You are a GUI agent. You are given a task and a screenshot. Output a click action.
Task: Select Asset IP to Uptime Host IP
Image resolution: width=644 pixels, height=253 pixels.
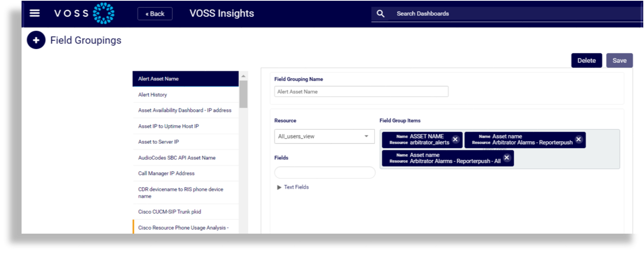pyautogui.click(x=185, y=126)
